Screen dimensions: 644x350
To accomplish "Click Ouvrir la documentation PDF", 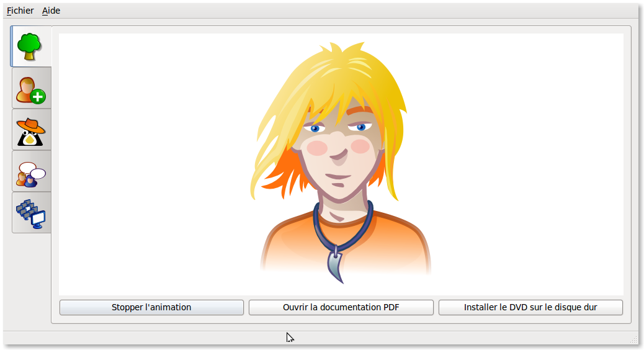I will point(341,307).
